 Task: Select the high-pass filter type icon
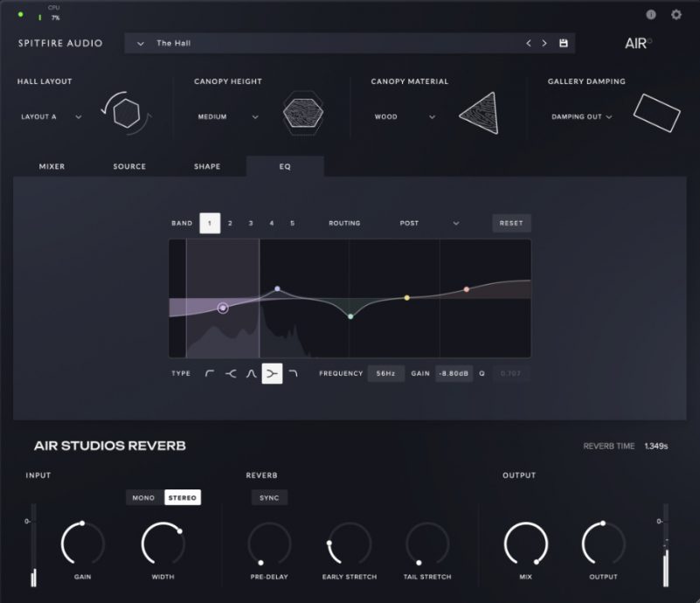(x=208, y=373)
